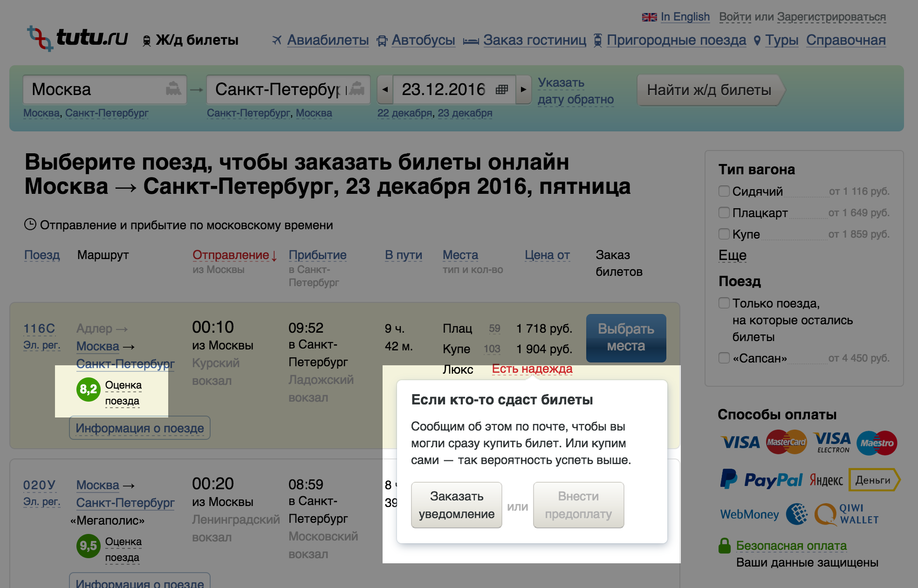
Task: Click the green 9,5 train rating badge
Action: [88, 546]
